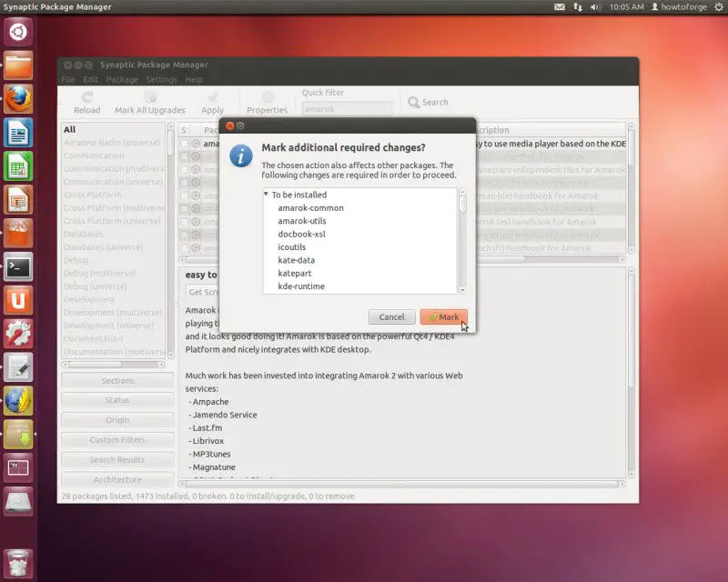Tick checkbox for Spanish (es) handbook package

click(x=185, y=222)
